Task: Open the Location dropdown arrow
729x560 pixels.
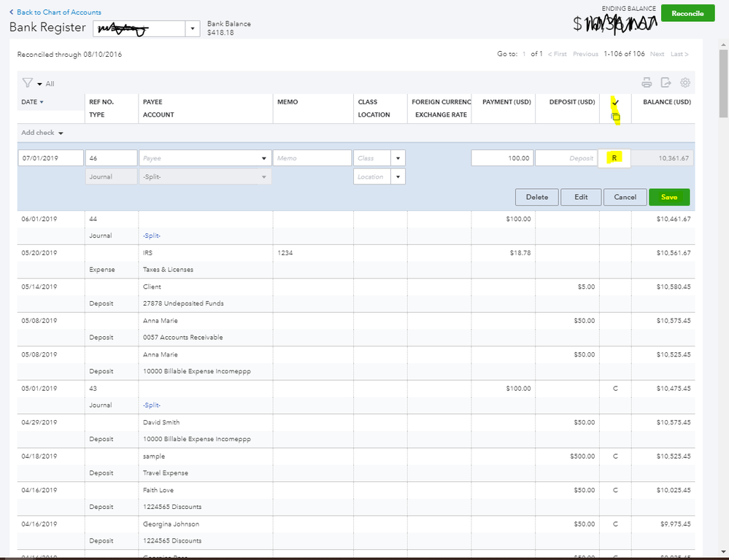Action: pyautogui.click(x=398, y=176)
